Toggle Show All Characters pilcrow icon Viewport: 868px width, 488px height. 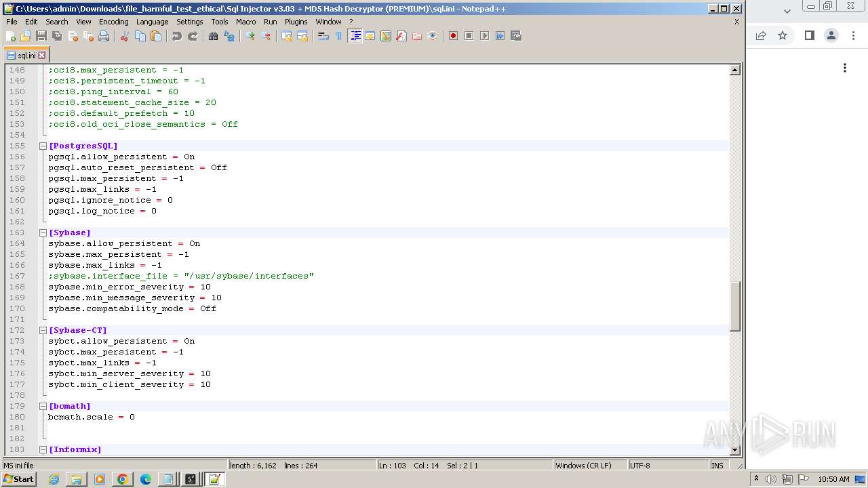tap(339, 36)
